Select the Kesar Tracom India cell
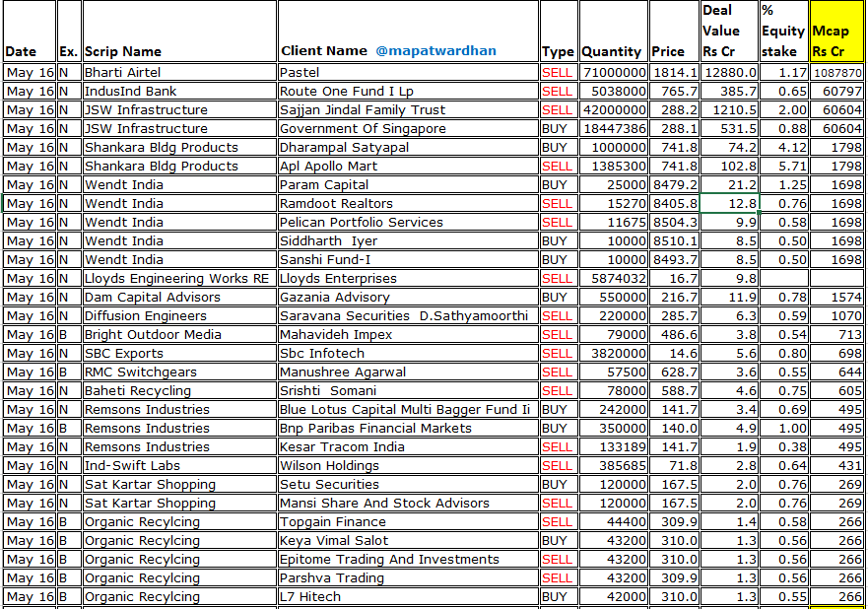 (x=408, y=447)
